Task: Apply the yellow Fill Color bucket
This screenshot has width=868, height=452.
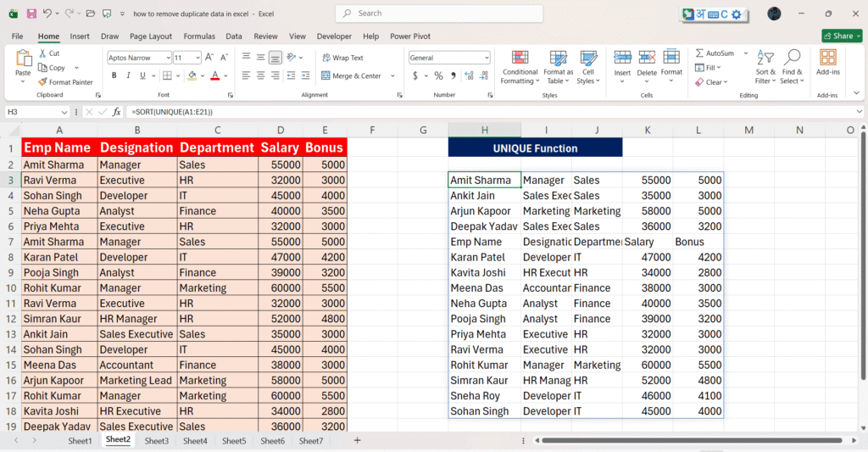Action: pos(192,75)
